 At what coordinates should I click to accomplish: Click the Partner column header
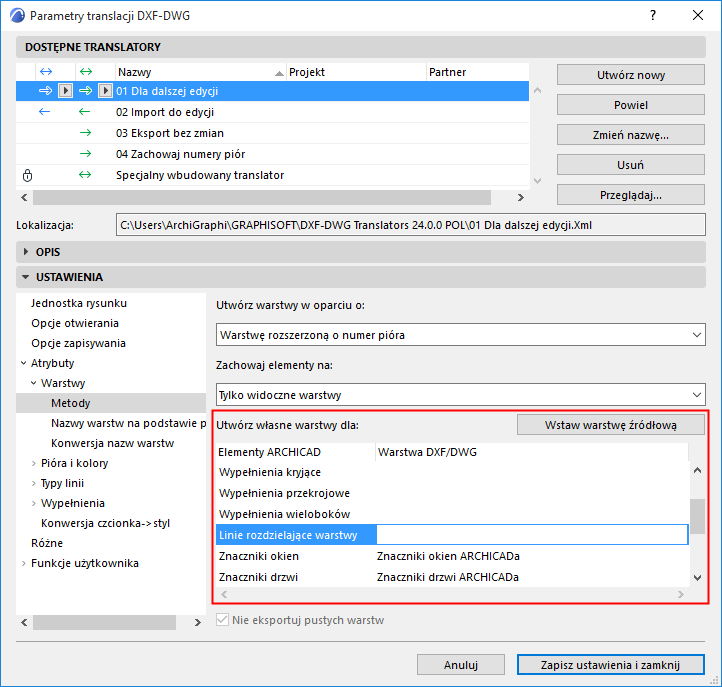[x=477, y=72]
